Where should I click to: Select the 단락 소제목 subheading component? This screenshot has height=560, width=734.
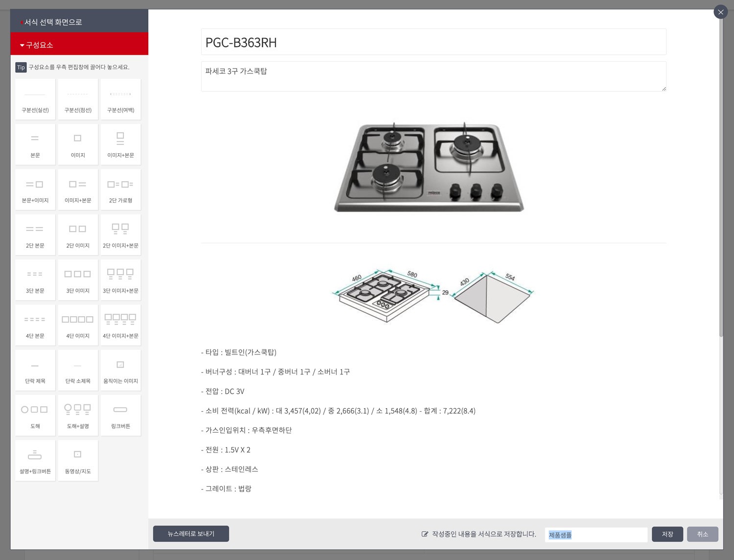coord(78,370)
